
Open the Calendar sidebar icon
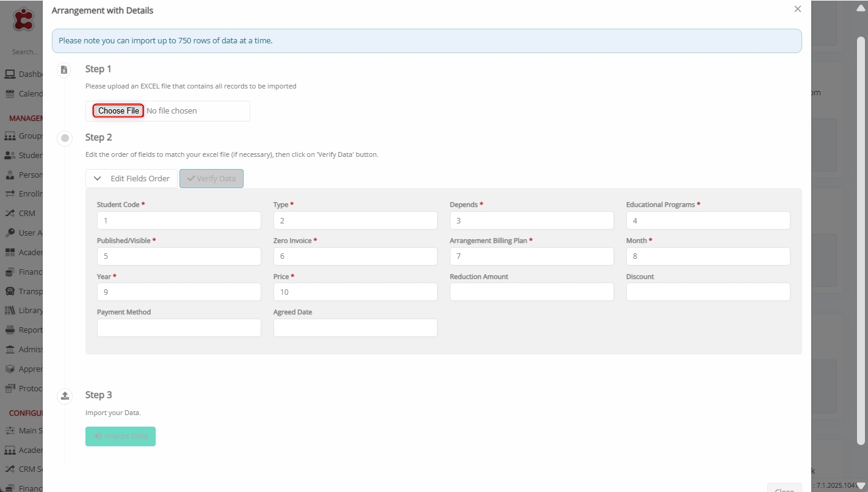point(10,94)
